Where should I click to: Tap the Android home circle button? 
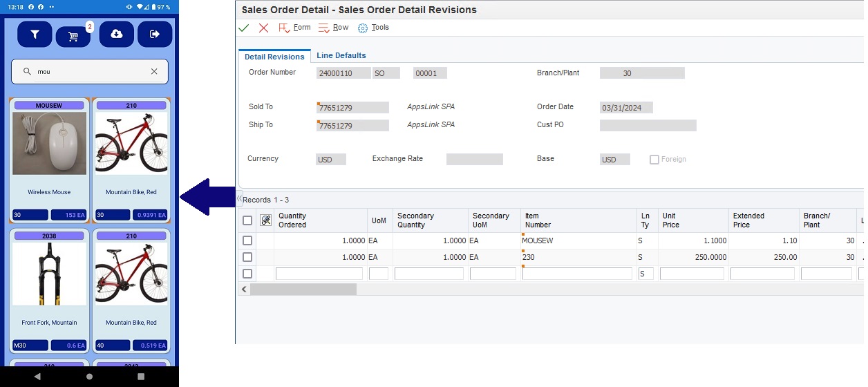[x=89, y=377]
